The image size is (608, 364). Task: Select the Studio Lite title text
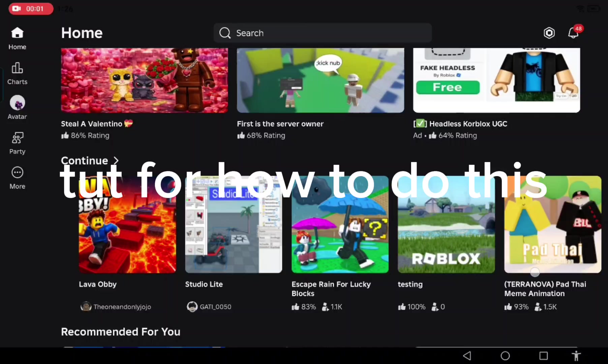204,284
